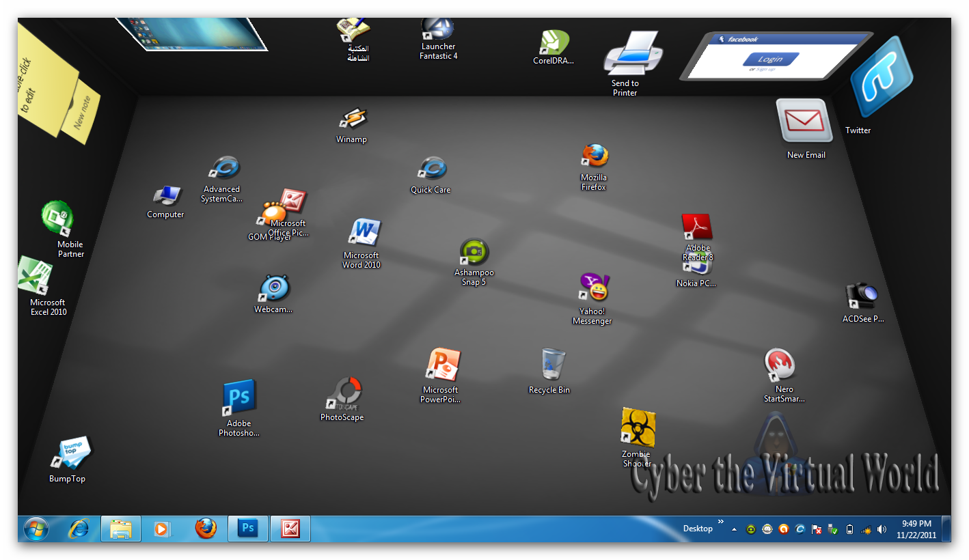Viewport: 969px width, 560px height.
Task: Select the Quick Care desktop icon
Action: pyautogui.click(x=431, y=169)
